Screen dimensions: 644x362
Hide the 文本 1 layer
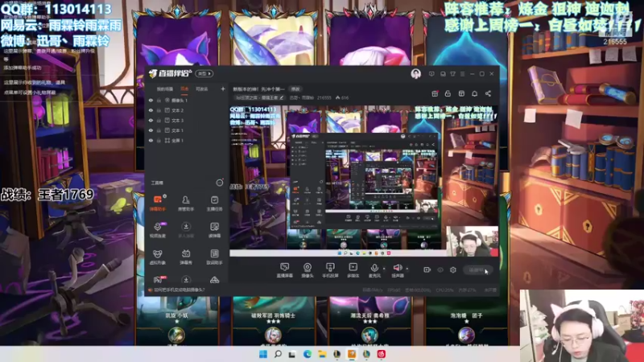(151, 130)
